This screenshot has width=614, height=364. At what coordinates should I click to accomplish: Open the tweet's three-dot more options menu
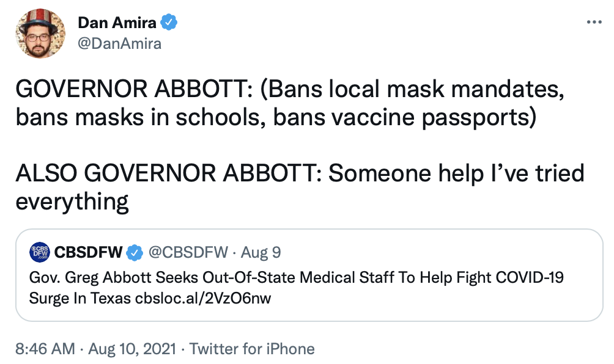pyautogui.click(x=594, y=22)
